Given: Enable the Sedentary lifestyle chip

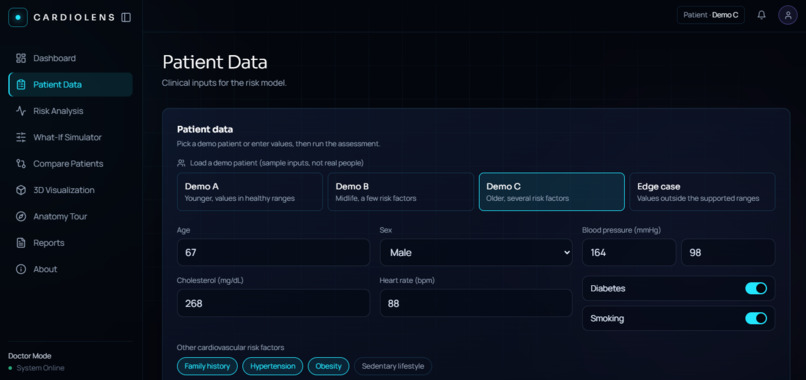Looking at the screenshot, I should pyautogui.click(x=393, y=366).
